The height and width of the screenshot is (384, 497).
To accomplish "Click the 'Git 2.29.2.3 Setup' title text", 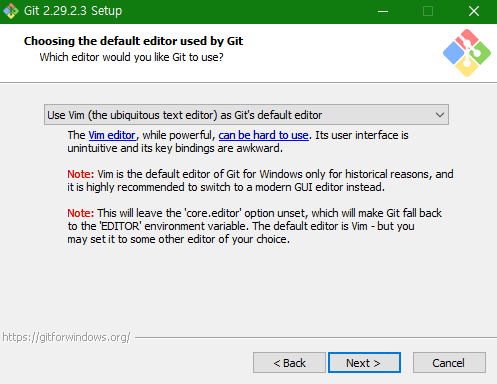I will [x=73, y=11].
